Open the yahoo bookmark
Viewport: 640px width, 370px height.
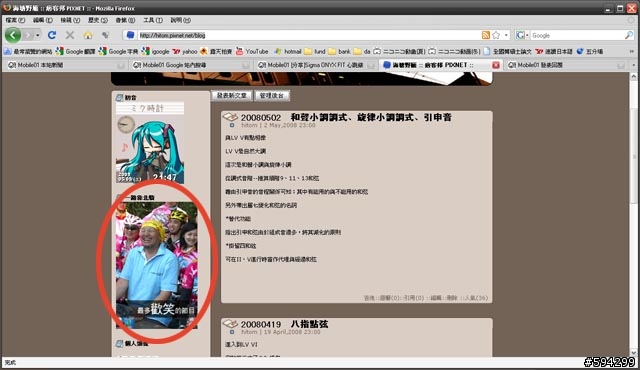pyautogui.click(x=185, y=51)
